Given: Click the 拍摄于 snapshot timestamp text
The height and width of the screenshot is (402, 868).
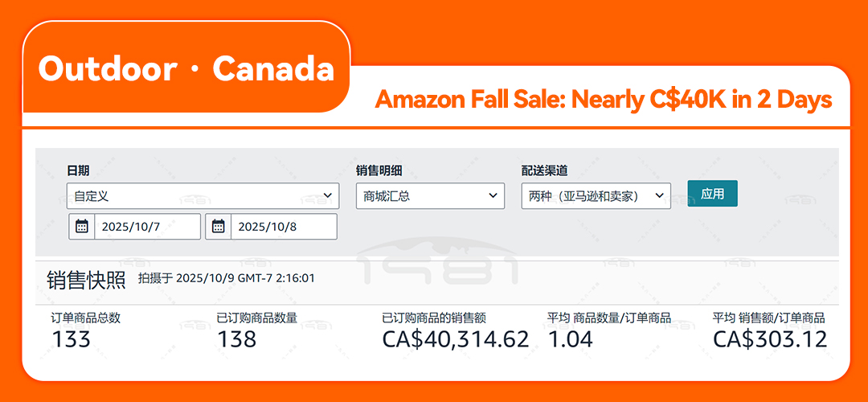Looking at the screenshot, I should (226, 279).
